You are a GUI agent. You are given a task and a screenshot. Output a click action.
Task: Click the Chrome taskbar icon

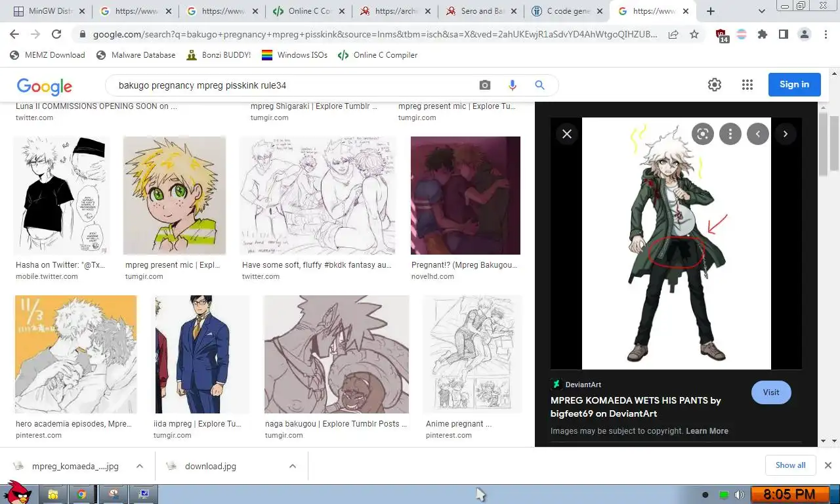pos(81,495)
